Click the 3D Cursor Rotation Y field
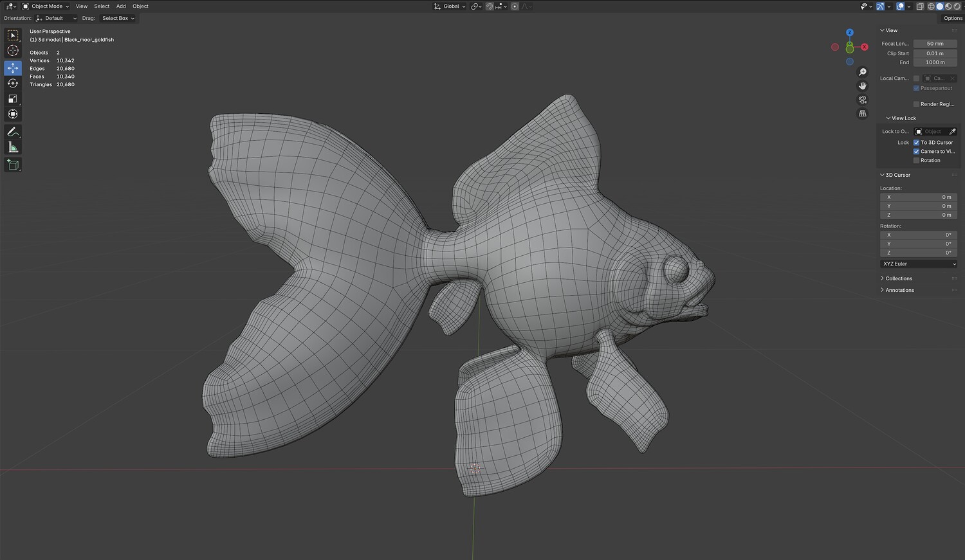Screen dimensions: 965x560 point(919,244)
